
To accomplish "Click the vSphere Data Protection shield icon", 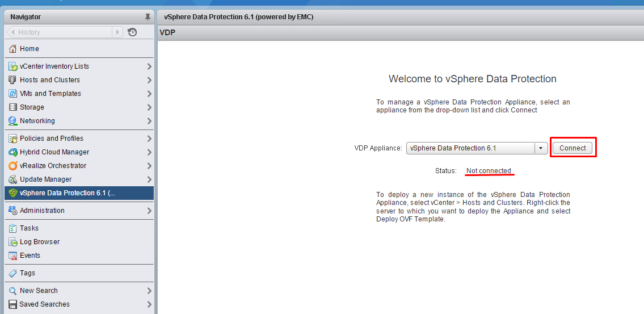I will (12, 192).
